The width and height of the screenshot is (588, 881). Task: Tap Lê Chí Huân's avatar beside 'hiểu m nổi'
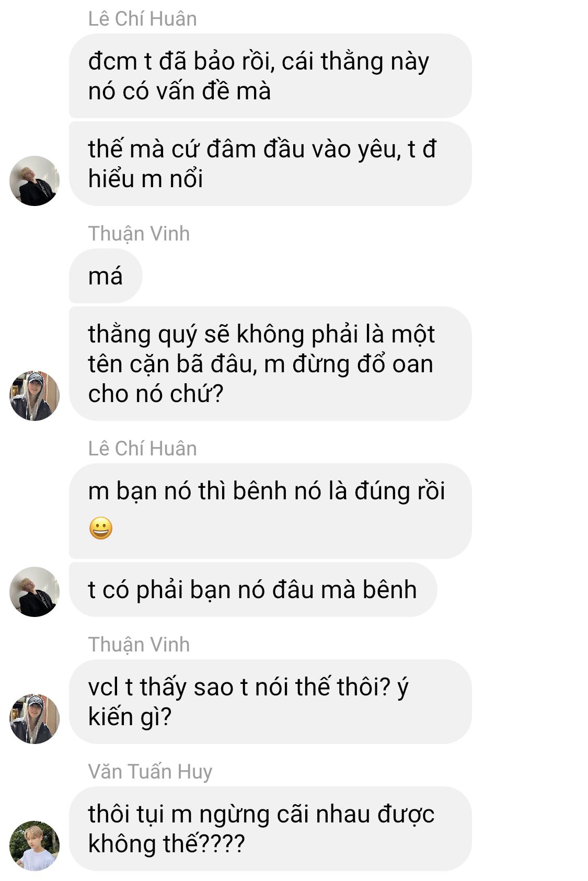point(34,181)
